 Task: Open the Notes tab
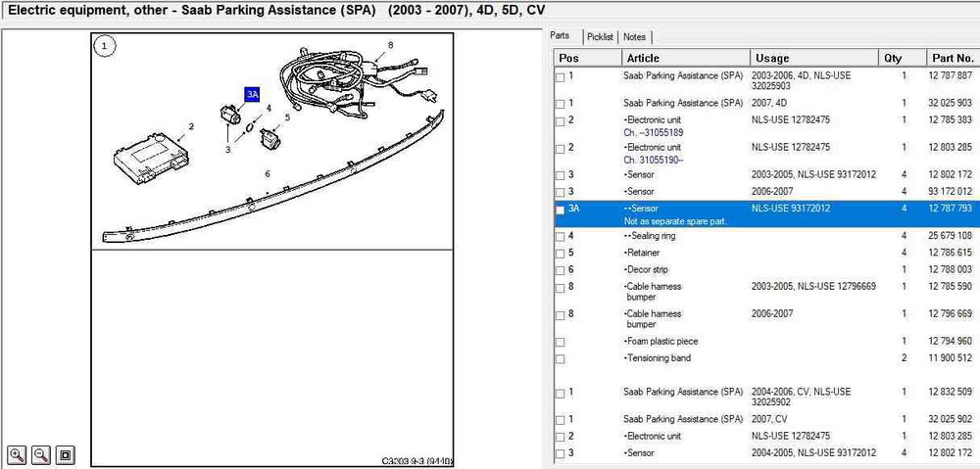(635, 36)
